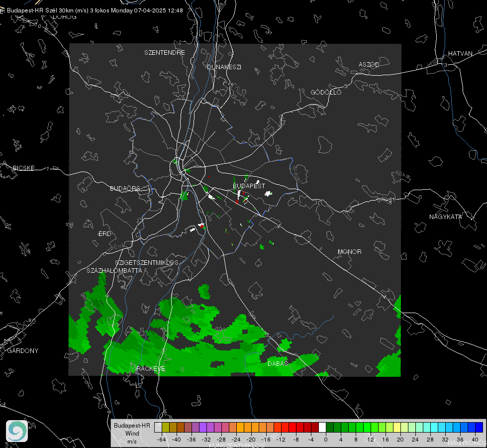Click the swirl weather service logo
This screenshot has height=448, width=487.
tap(17, 431)
